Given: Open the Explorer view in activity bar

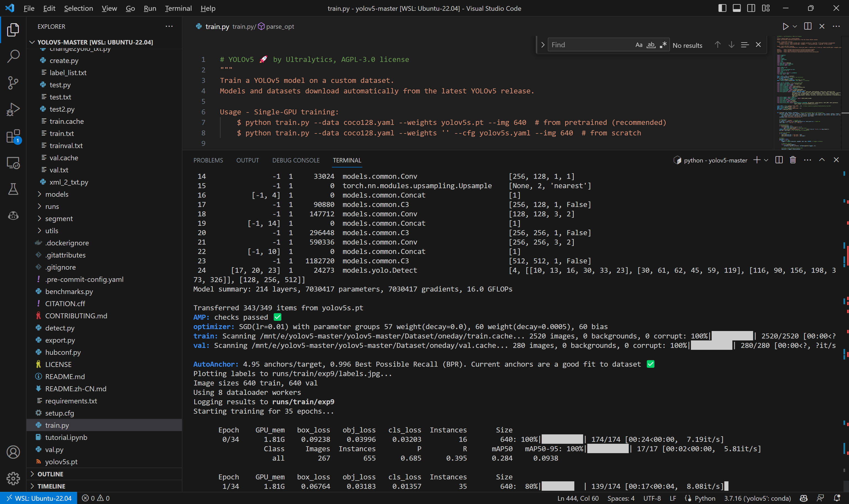Looking at the screenshot, I should (13, 30).
